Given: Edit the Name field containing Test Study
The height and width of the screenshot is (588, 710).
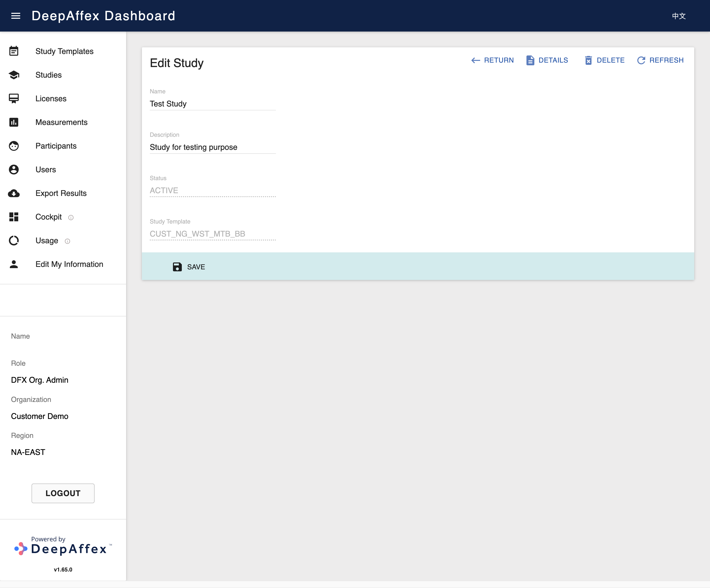Looking at the screenshot, I should pos(213,104).
